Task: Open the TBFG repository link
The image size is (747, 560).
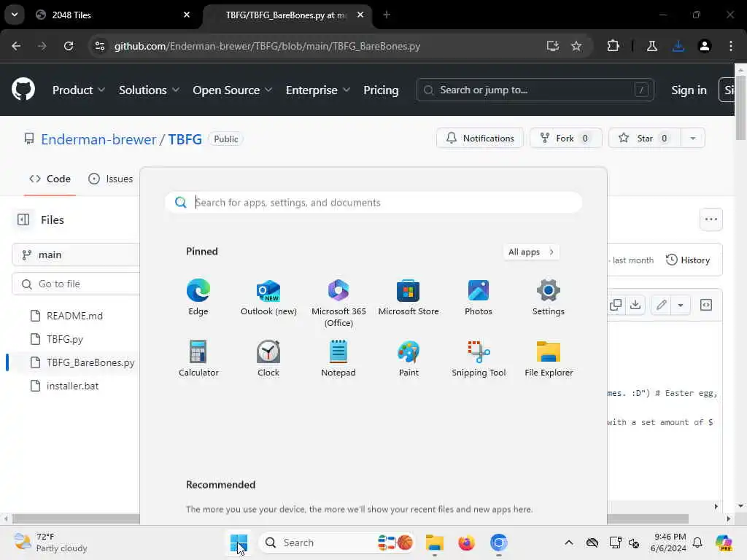Action: click(185, 139)
